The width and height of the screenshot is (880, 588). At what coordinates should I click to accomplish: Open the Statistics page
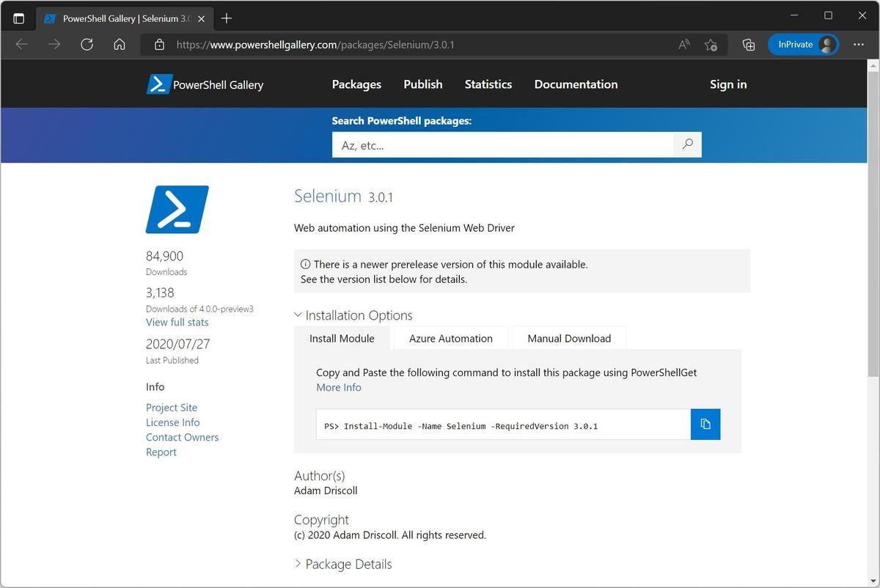click(x=488, y=84)
